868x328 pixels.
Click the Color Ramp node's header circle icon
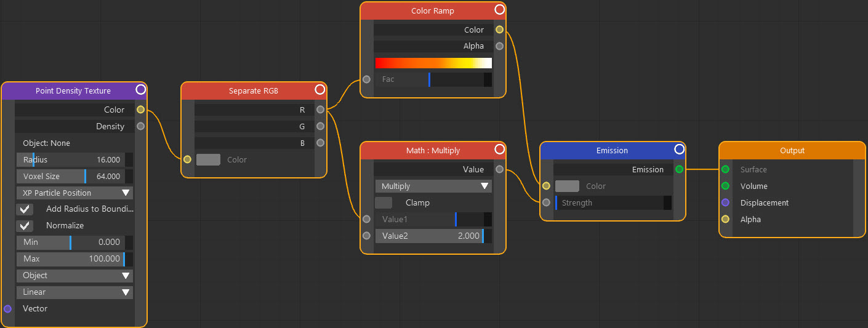499,10
